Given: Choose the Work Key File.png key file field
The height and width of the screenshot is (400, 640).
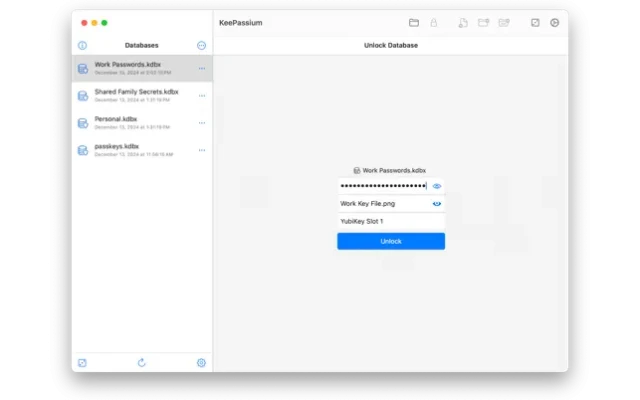Looking at the screenshot, I should tap(383, 203).
